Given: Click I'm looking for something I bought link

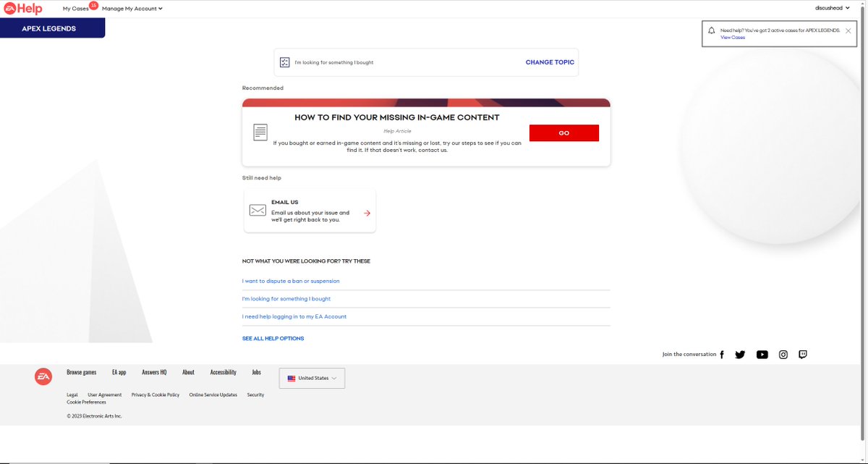Looking at the screenshot, I should point(286,299).
